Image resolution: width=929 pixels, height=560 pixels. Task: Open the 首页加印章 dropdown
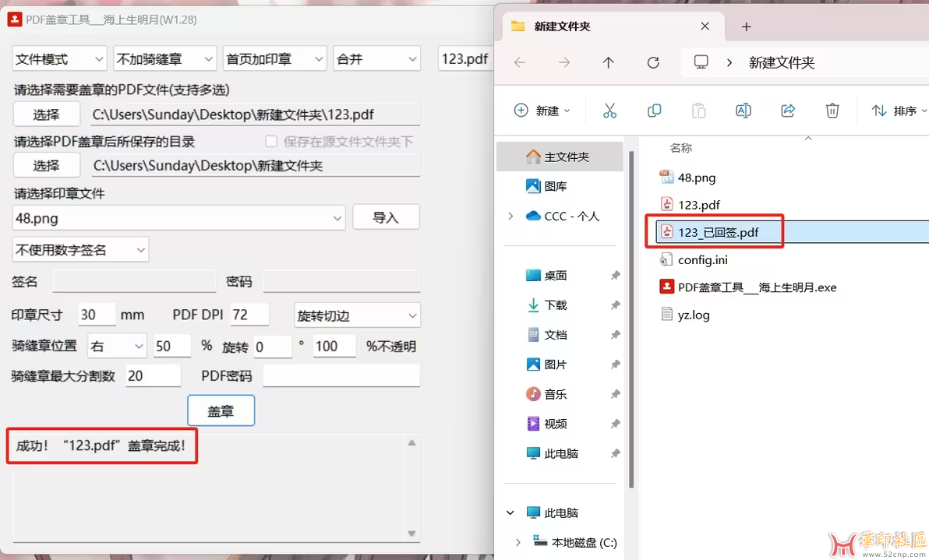(x=275, y=58)
